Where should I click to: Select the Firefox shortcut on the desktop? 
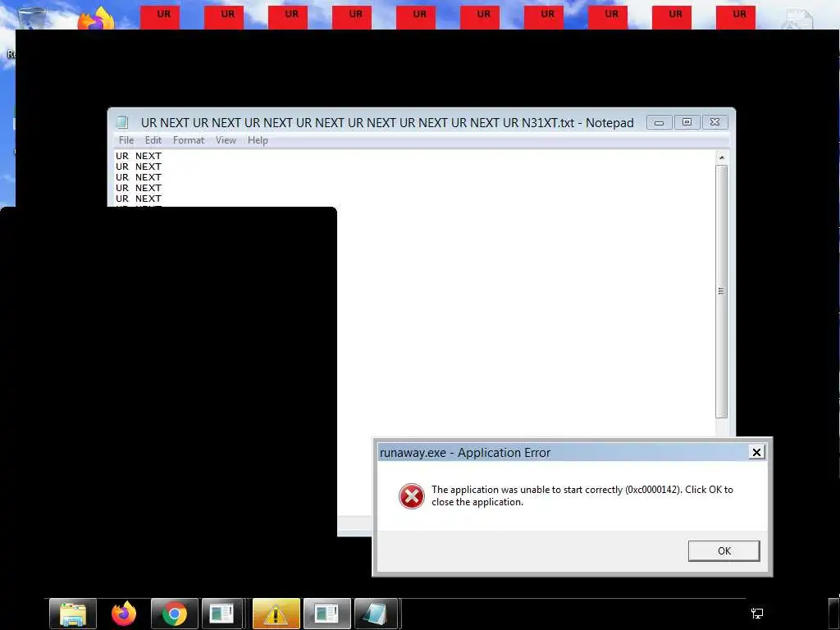tap(97, 18)
